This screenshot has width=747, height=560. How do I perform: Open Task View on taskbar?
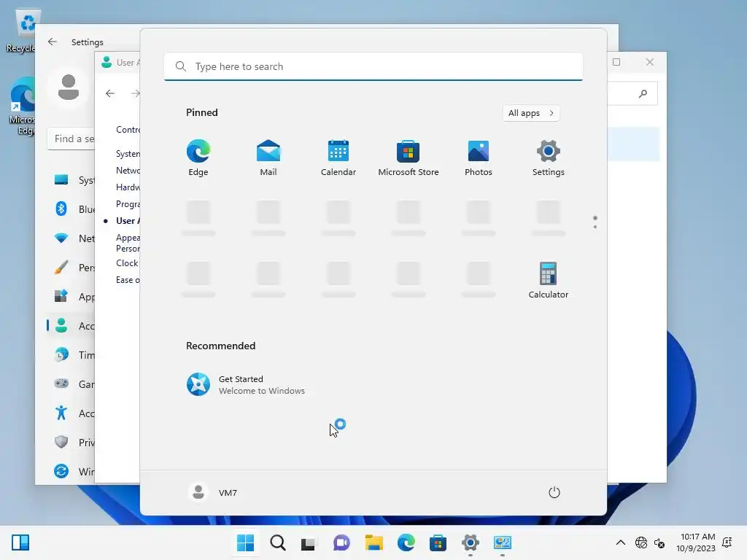point(309,542)
